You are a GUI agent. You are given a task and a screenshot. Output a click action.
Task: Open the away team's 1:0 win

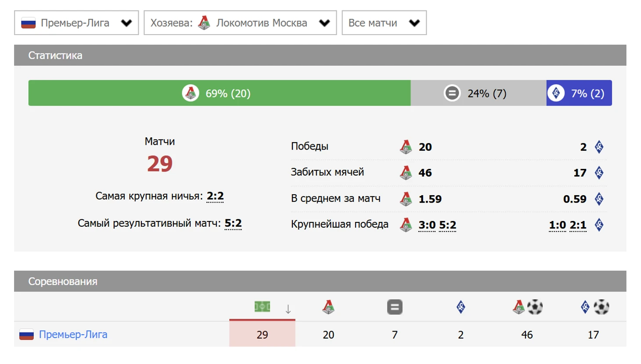(558, 225)
